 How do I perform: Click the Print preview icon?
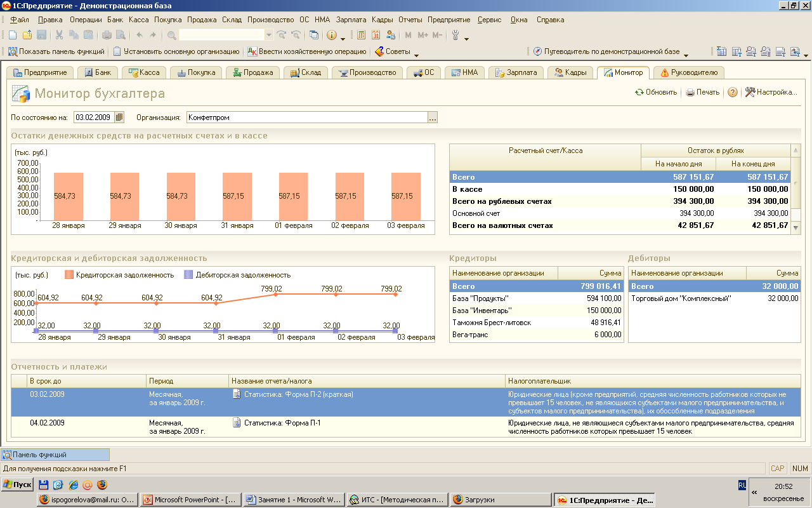[x=121, y=35]
